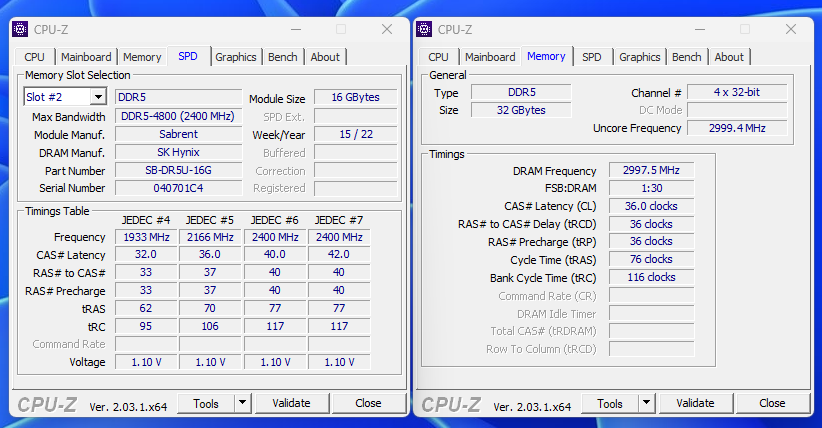822x428 pixels.
Task: Go to Bench tab in left window
Action: tap(283, 57)
